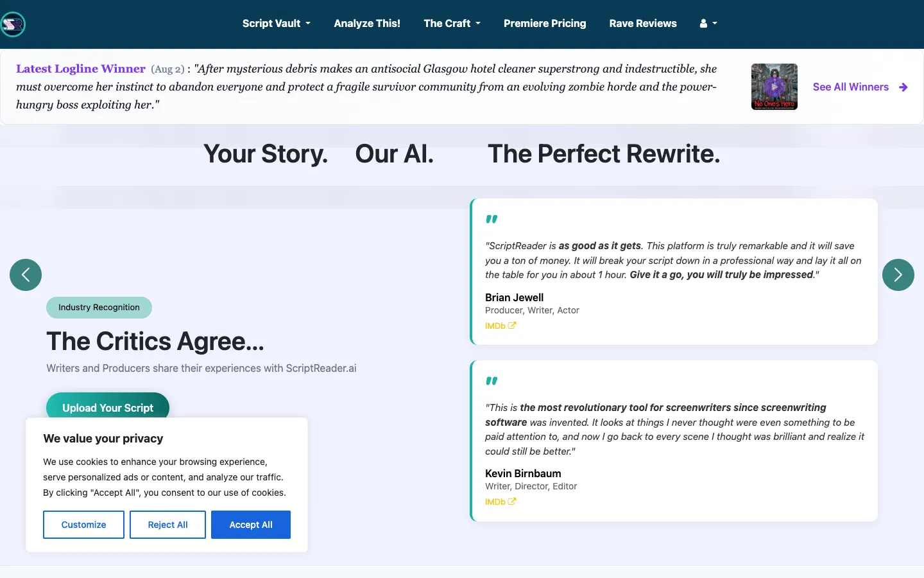This screenshot has height=578, width=924.
Task: Click The Perfect Rewrite. headline text
Action: click(604, 154)
